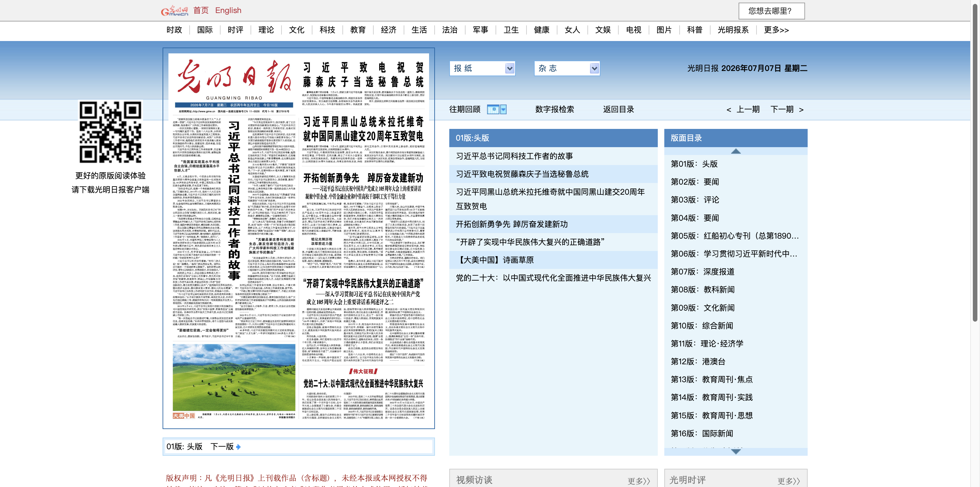Open the 科技 menu item
This screenshot has width=980, height=487.
(x=327, y=30)
